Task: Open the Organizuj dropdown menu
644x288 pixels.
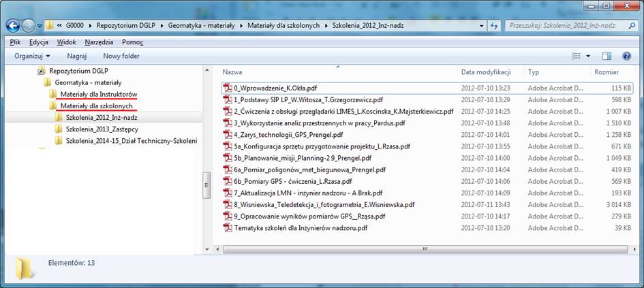Action: pos(33,56)
